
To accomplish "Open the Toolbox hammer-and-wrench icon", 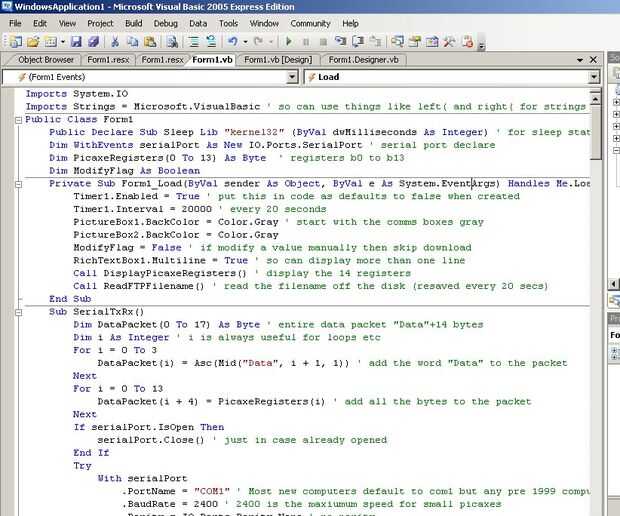I will pyautogui.click(x=450, y=41).
